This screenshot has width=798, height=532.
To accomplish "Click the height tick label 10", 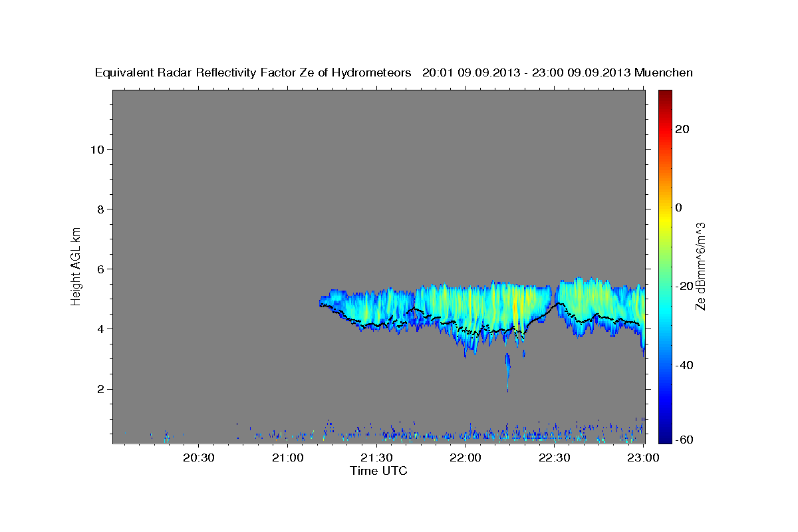I will pyautogui.click(x=96, y=149).
